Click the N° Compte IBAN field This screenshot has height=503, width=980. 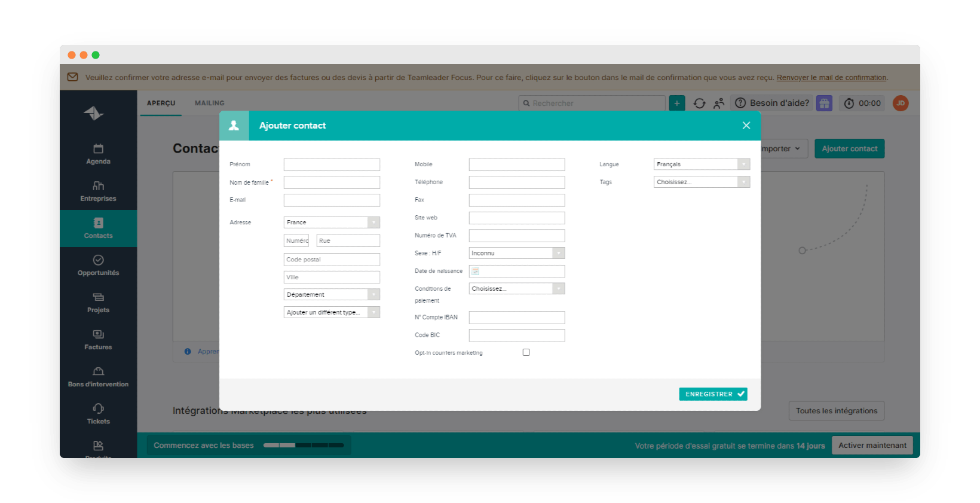coord(517,318)
